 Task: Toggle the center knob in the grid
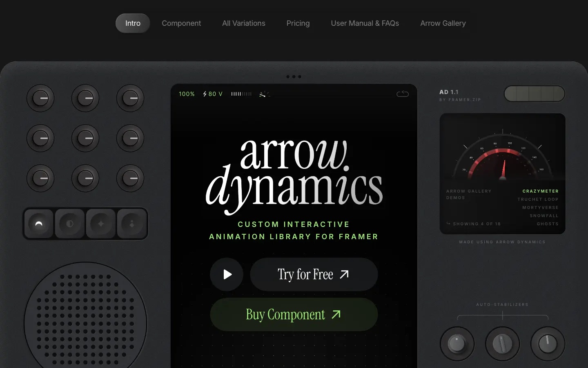(x=85, y=138)
